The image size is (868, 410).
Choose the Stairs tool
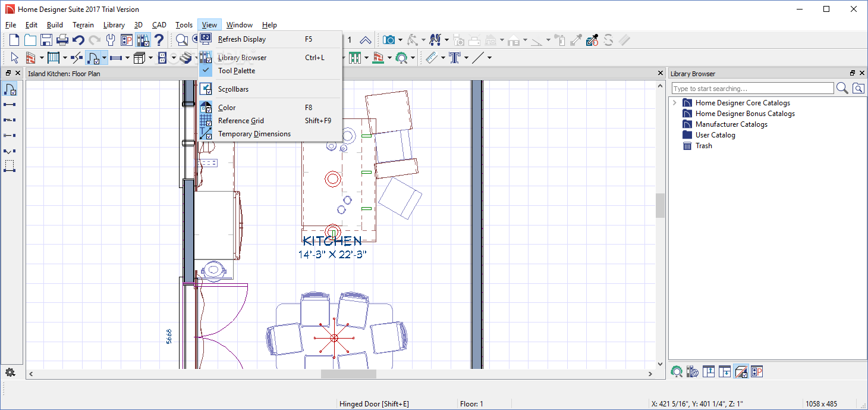[x=185, y=57]
